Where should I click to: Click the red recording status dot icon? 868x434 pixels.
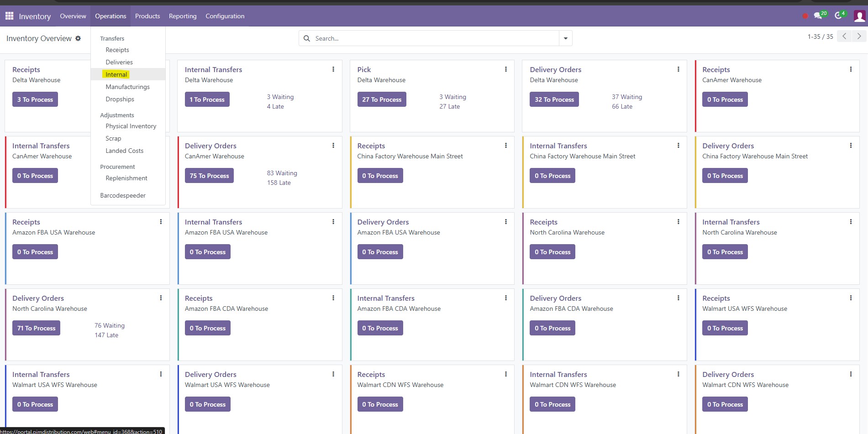point(805,16)
